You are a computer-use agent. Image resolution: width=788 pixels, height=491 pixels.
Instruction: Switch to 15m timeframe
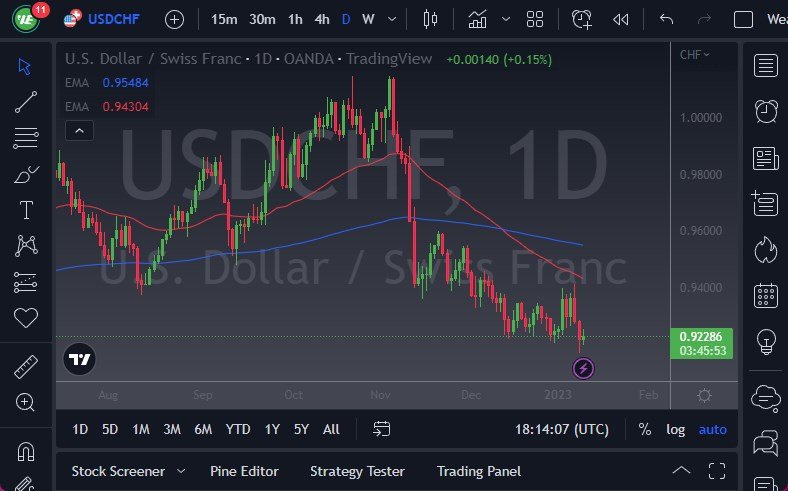[224, 20]
